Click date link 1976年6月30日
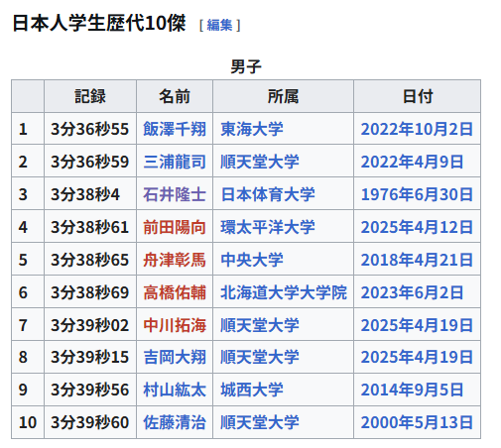The height and width of the screenshot is (448, 501). [x=417, y=194]
